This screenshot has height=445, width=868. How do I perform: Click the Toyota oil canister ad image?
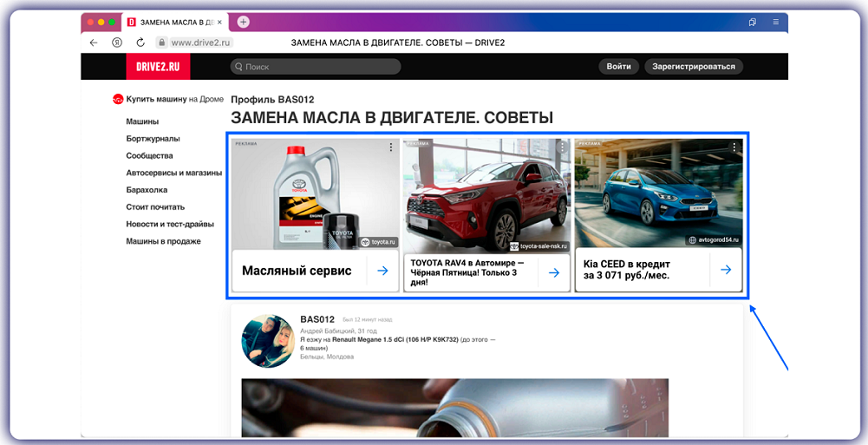[316, 193]
